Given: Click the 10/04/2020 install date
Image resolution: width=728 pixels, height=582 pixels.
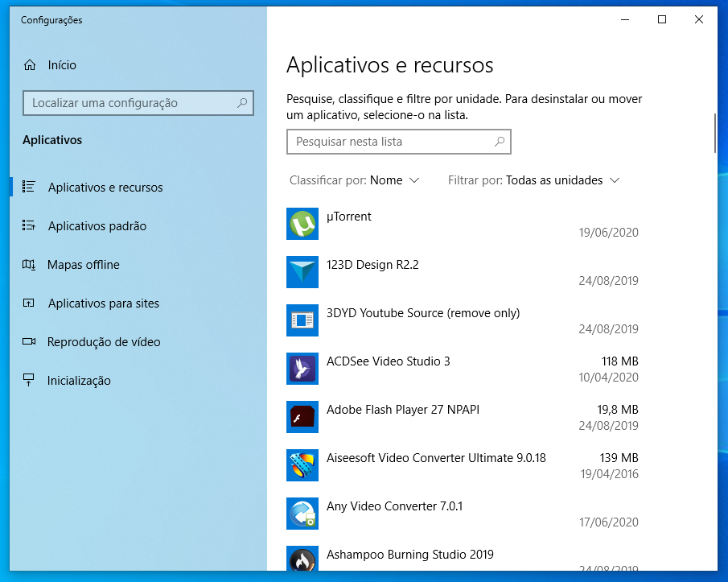Looking at the screenshot, I should click(609, 378).
